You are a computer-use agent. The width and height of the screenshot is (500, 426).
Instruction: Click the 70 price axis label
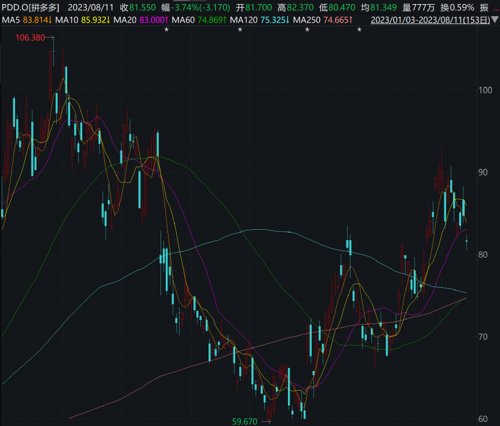click(x=483, y=337)
